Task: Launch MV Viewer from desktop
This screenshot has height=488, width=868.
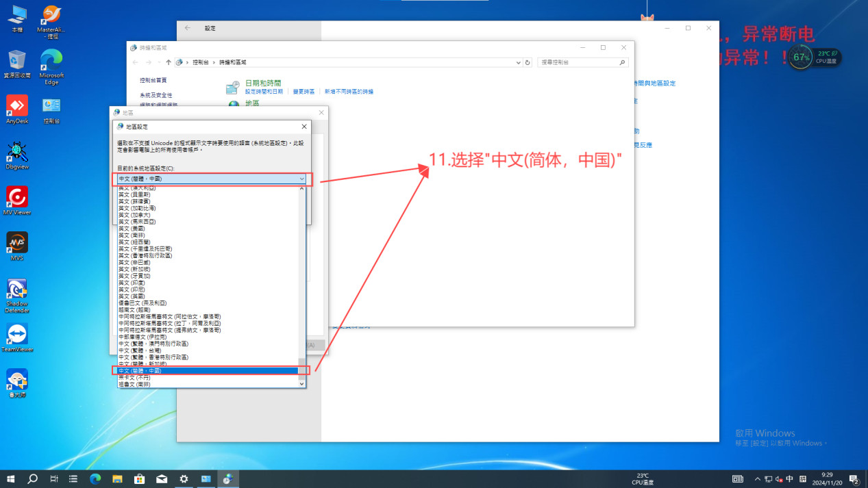Action: (x=17, y=198)
